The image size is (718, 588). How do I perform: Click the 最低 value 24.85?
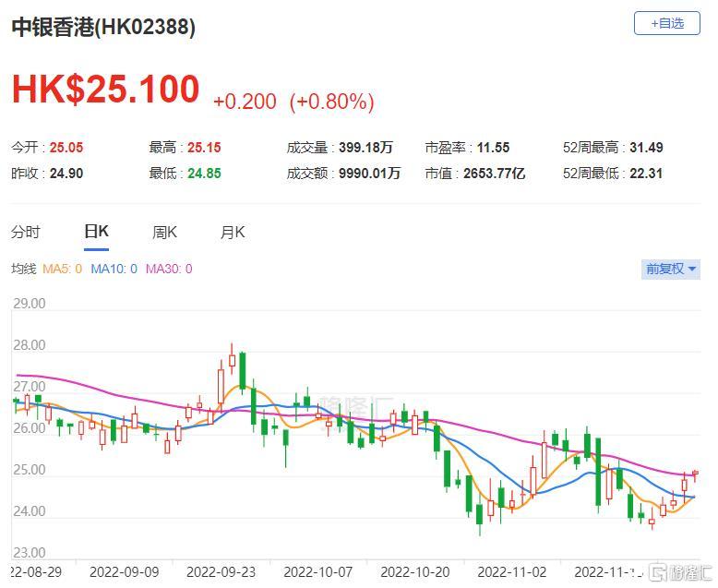(x=204, y=174)
